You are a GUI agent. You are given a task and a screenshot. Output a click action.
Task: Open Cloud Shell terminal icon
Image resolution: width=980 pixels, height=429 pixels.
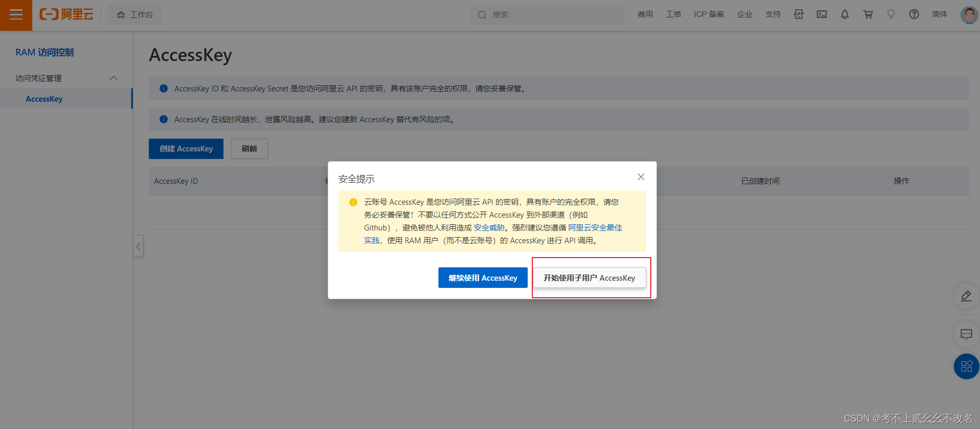(822, 14)
